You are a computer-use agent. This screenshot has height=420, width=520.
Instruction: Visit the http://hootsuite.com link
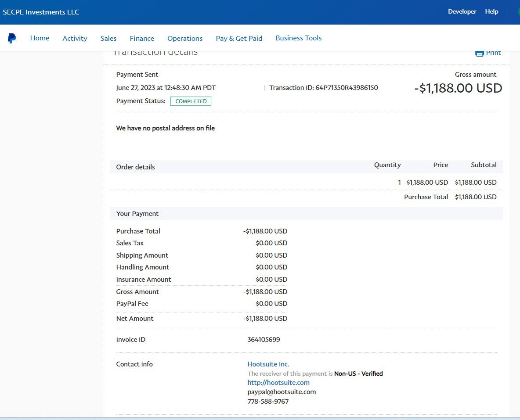(x=278, y=383)
